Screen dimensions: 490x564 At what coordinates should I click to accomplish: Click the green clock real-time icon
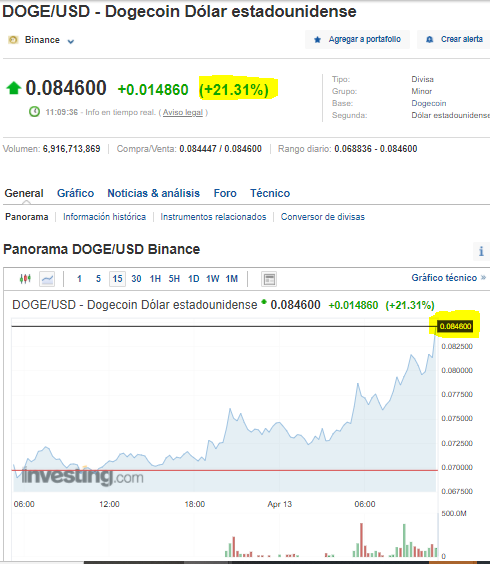point(35,112)
